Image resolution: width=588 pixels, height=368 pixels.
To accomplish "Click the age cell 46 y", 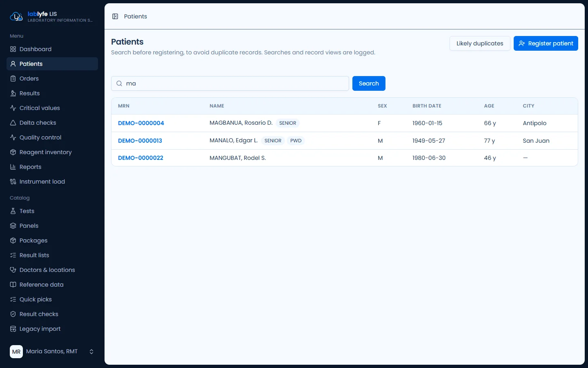I will (490, 158).
